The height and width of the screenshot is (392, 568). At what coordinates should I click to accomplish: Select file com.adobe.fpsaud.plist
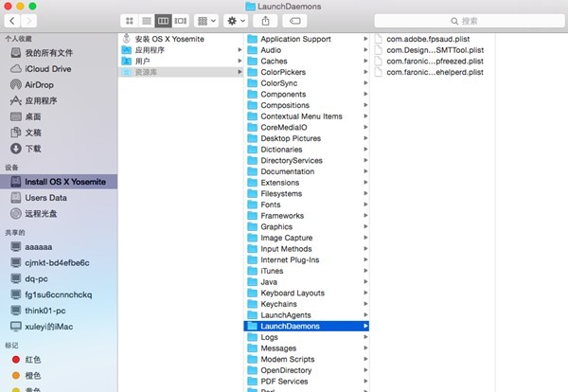pos(433,39)
